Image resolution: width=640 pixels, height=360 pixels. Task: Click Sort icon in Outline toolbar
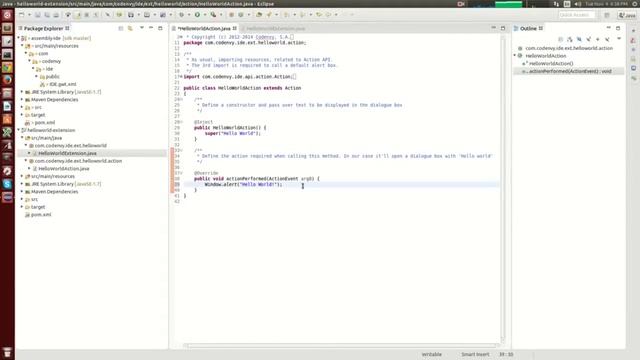click(570, 39)
